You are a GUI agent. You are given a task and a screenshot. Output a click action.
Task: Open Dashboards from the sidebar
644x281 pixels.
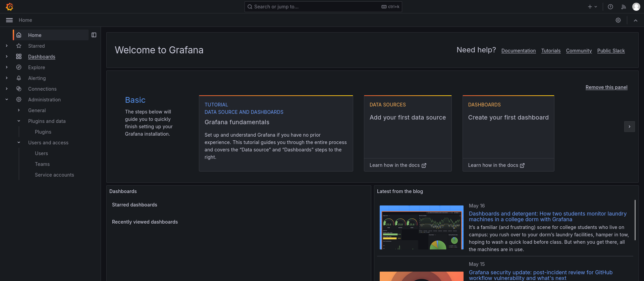tap(42, 57)
